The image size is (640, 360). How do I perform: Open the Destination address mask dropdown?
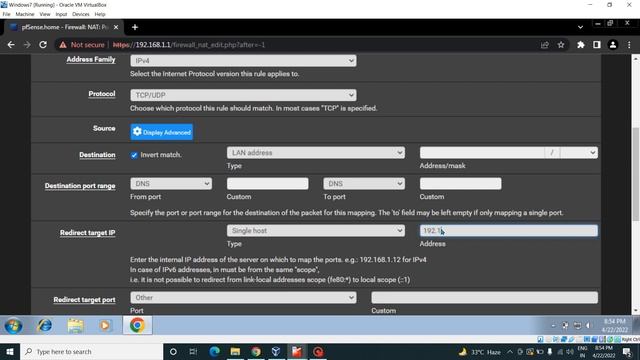click(x=579, y=153)
